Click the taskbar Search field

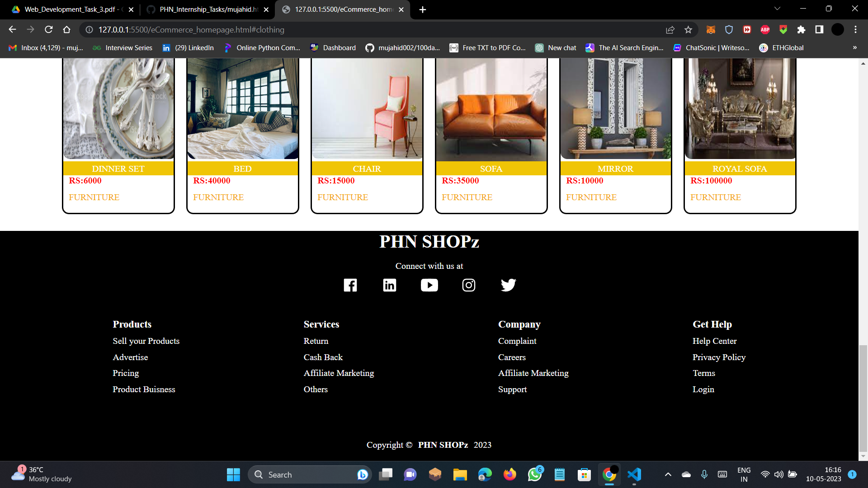coord(307,475)
